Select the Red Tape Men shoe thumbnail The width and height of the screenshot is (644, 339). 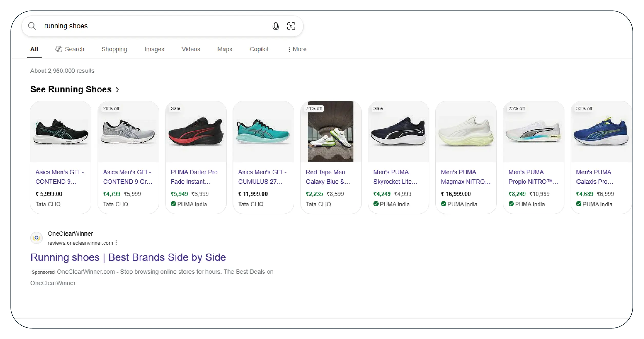coord(330,132)
